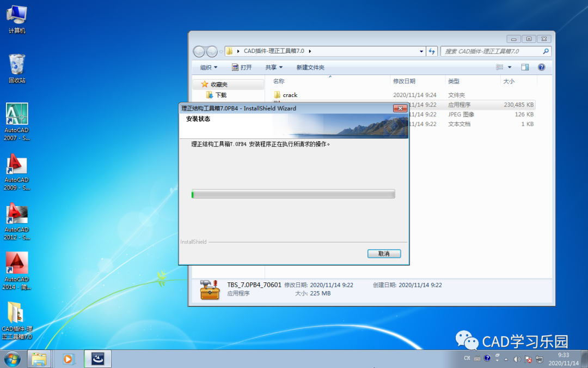Screen dimensions: 588x368
Task: Click the 126 KB size value
Action: 524,114
